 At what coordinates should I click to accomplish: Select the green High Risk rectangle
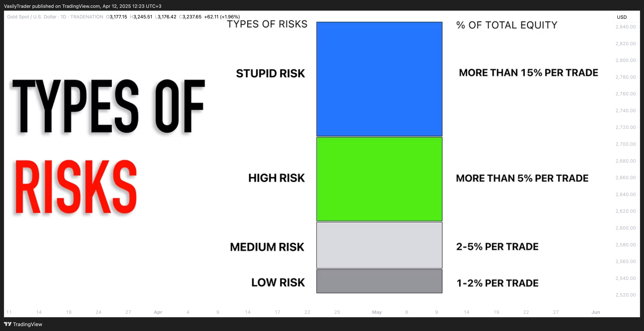pos(379,179)
